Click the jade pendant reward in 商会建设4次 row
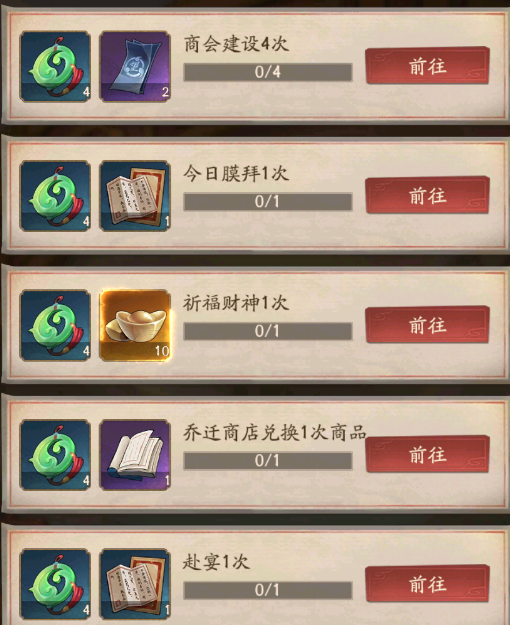The width and height of the screenshot is (510, 625). pyautogui.click(x=55, y=67)
